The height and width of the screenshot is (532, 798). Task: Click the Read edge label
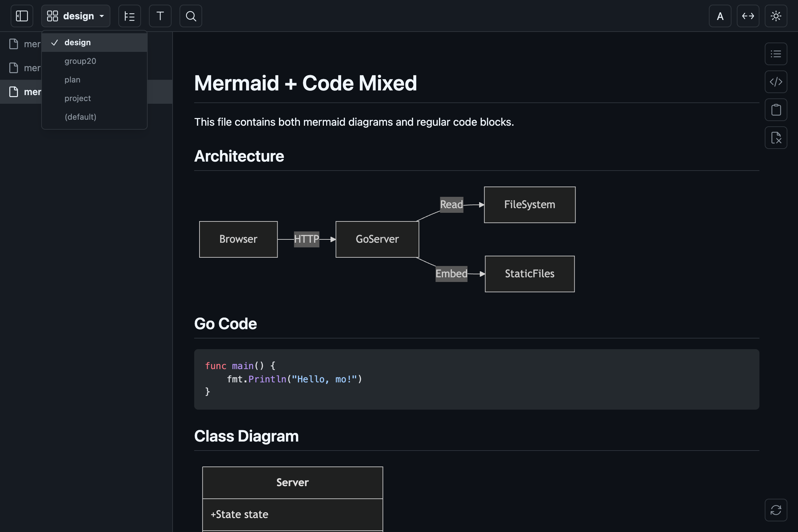click(x=451, y=204)
